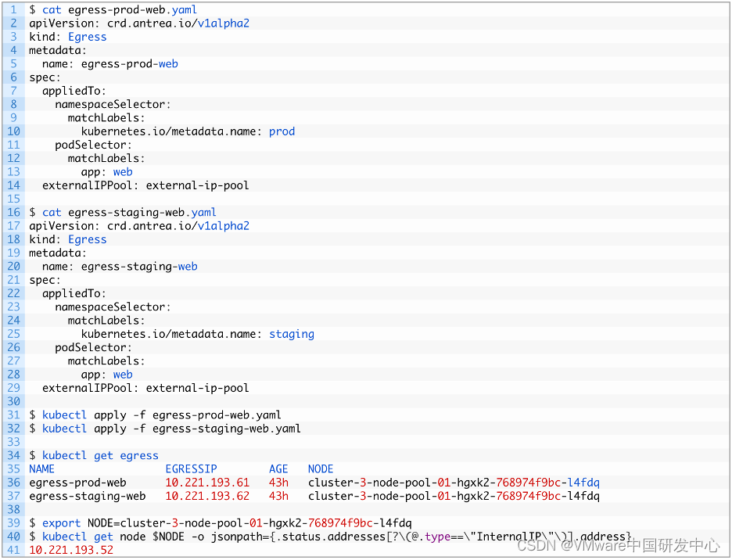Click the 'cat egress-prod-web.yaml' command on line 1
Image resolution: width=732 pixels, height=560 pixels.
[x=120, y=10]
